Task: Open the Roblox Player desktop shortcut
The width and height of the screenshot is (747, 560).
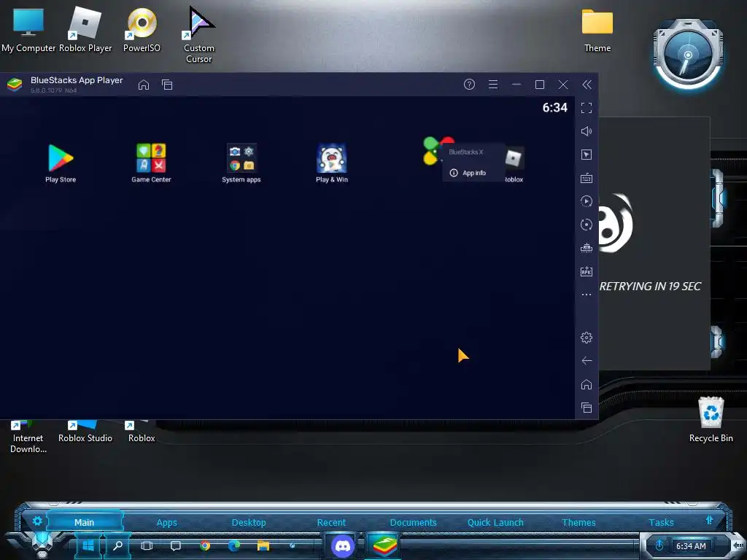Action: click(x=85, y=29)
